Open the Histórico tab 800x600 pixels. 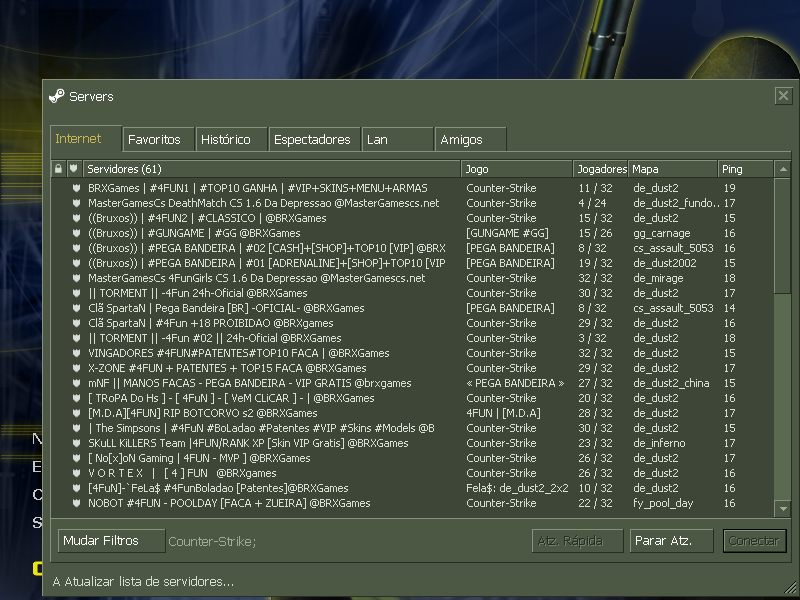(x=232, y=139)
